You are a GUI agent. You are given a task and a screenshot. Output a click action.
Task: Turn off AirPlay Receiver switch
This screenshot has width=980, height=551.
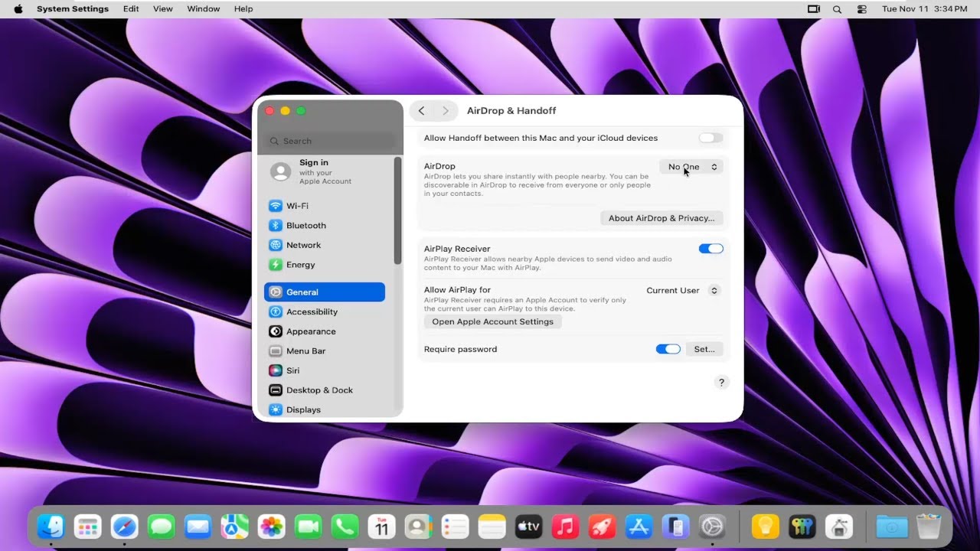710,249
